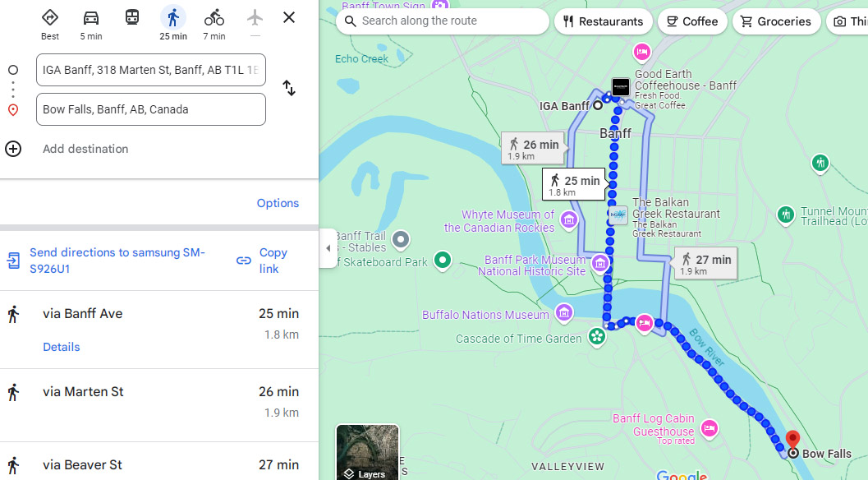
Task: Edit the IGA Banff starting point field
Action: (x=151, y=70)
